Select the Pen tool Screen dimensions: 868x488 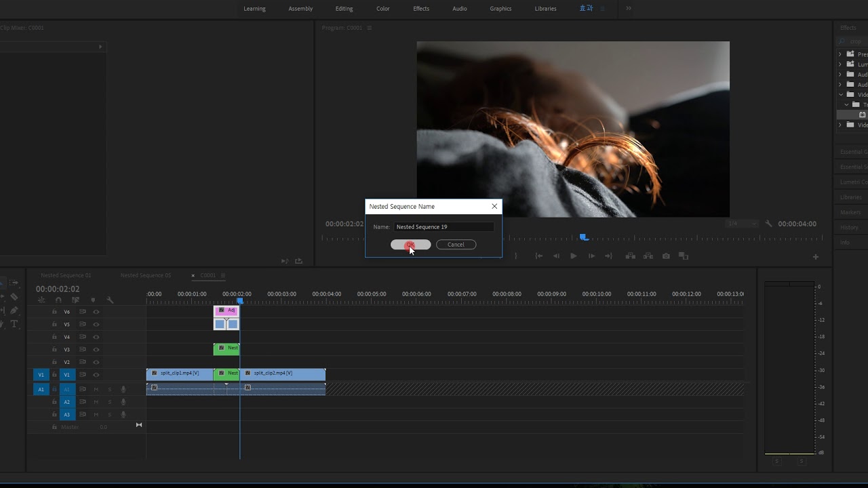pos(14,310)
